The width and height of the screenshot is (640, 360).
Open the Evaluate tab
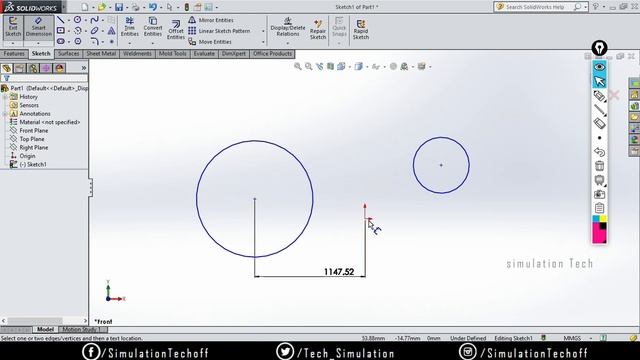tap(204, 54)
